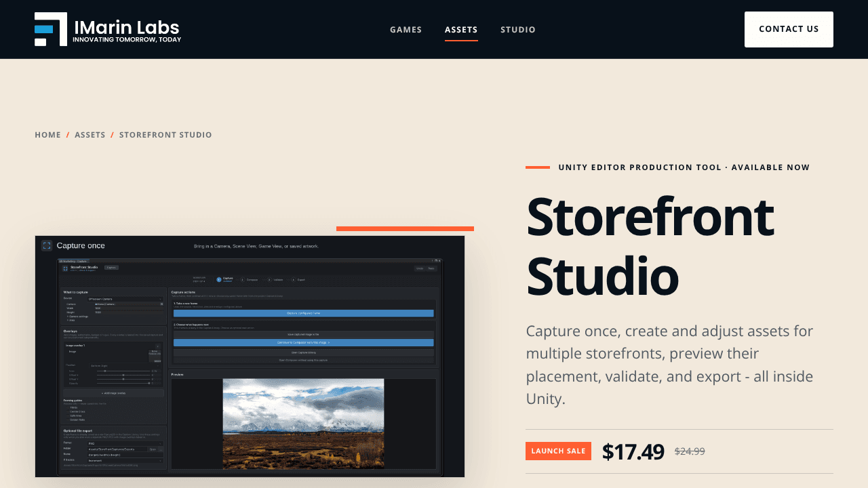Open the Games navigation item

click(406, 30)
